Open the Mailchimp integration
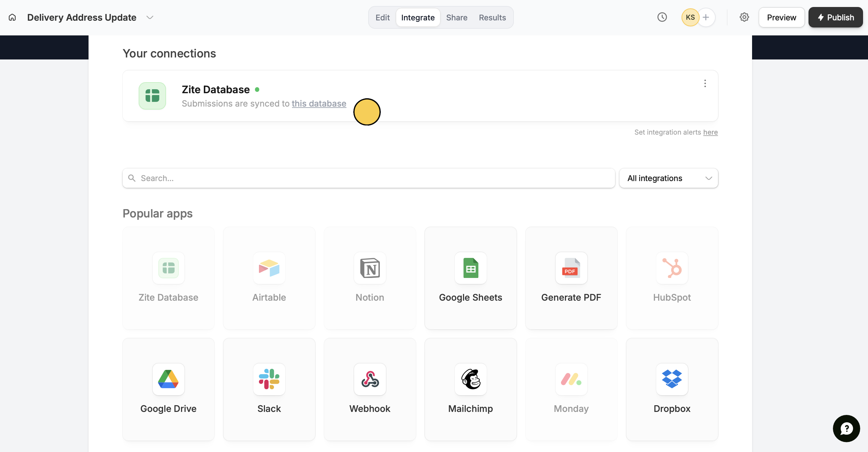This screenshot has height=452, width=868. tap(470, 389)
